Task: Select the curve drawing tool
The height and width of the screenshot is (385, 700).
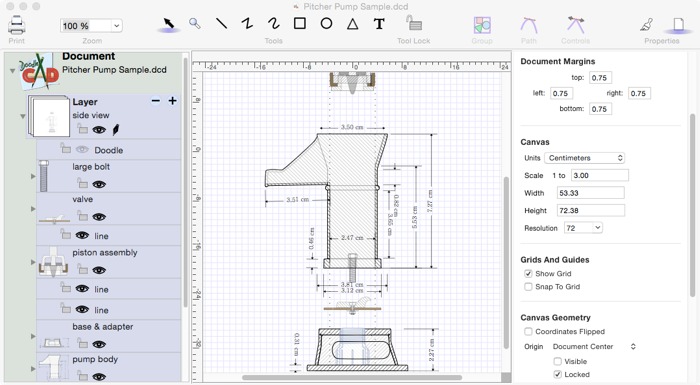Action: pos(274,23)
